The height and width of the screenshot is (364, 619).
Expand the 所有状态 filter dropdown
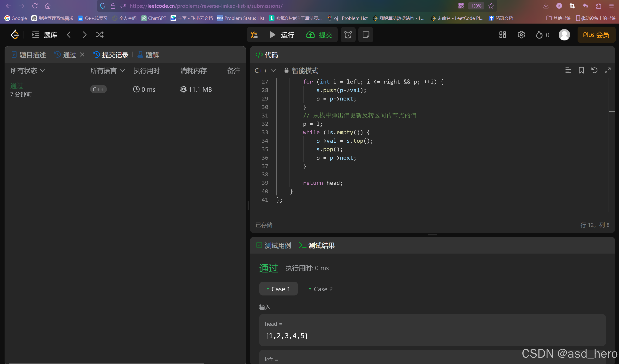coord(28,71)
